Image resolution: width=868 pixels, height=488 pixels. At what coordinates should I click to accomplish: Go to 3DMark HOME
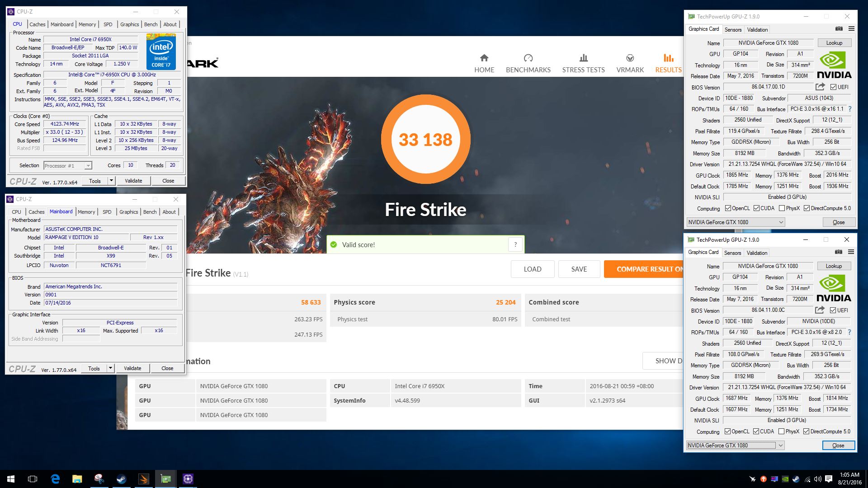[x=484, y=63]
